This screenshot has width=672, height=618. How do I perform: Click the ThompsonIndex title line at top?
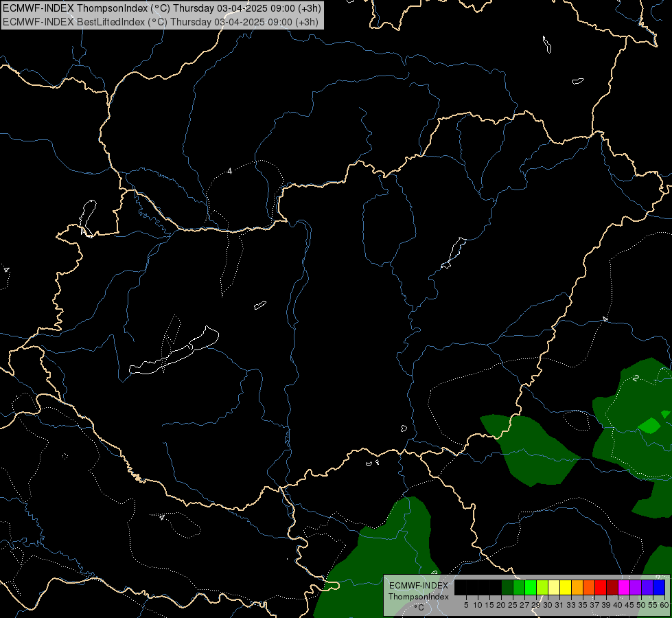pyautogui.click(x=161, y=8)
